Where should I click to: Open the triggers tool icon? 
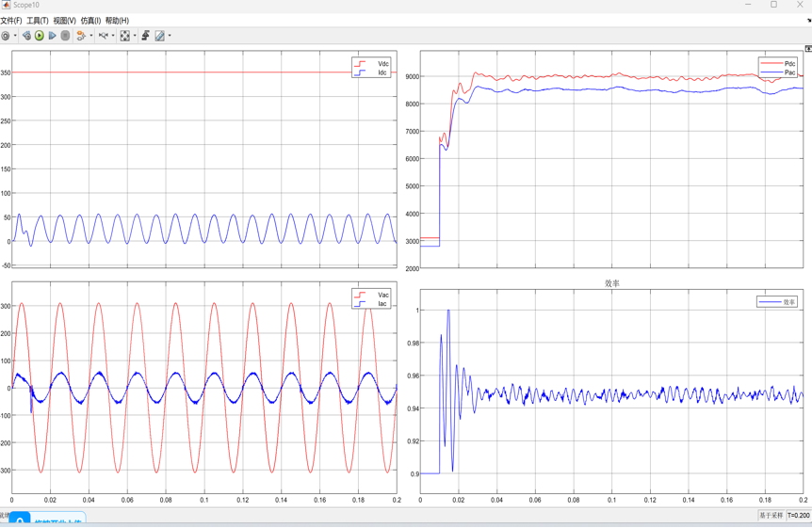point(146,36)
